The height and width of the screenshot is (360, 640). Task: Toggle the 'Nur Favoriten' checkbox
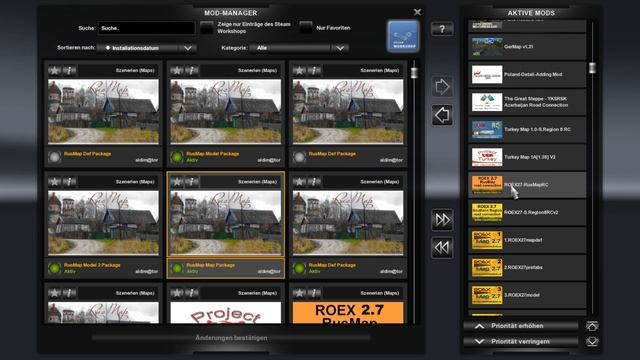[x=306, y=28]
